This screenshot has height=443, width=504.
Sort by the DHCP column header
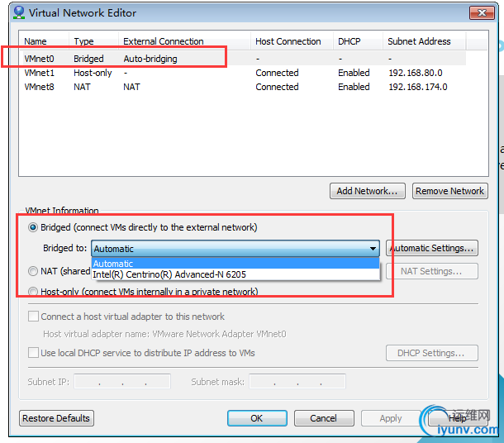pyautogui.click(x=358, y=41)
